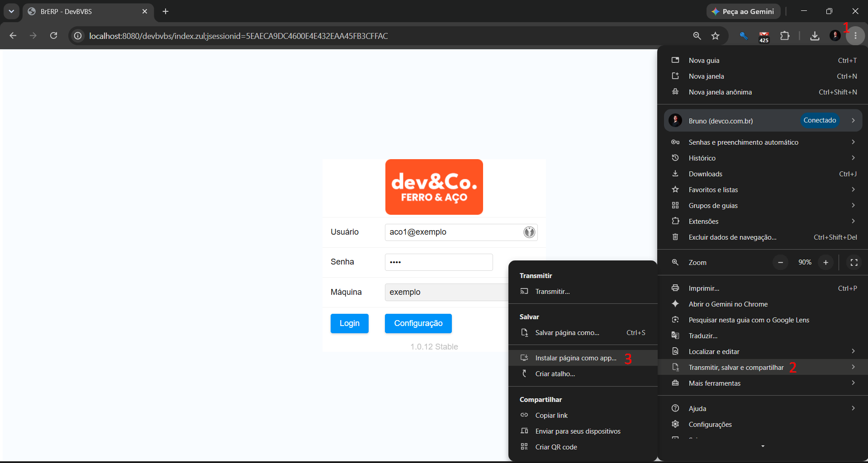Select Nova janela menu entry
Screen dimensions: 868x463
(x=764, y=76)
